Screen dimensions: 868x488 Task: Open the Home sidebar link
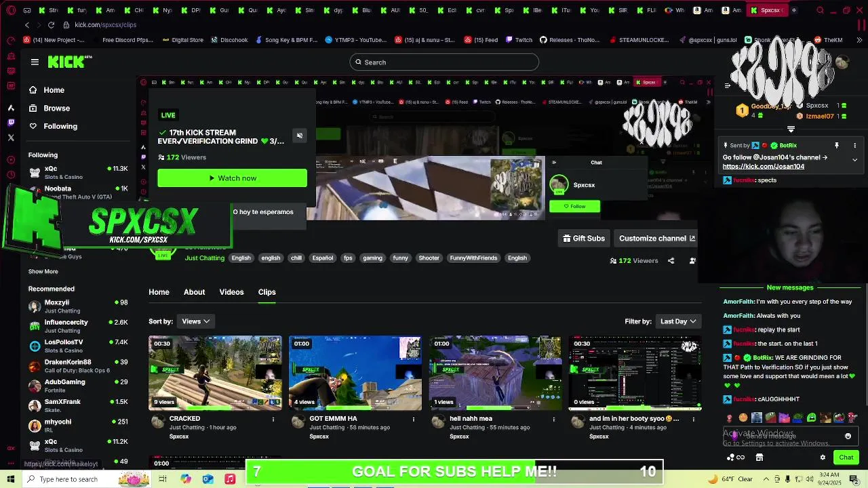pyautogui.click(x=47, y=90)
